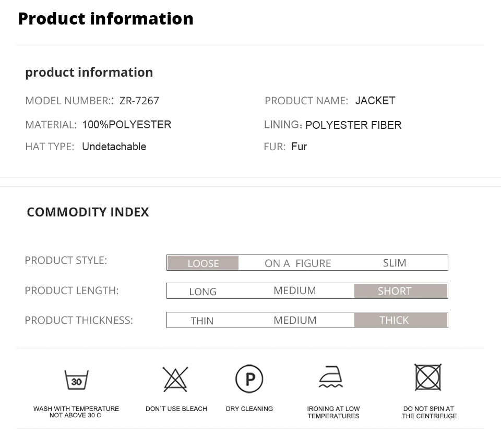501x448 pixels.
Task: Click the do-not-spin crossed square icon
Action: [428, 377]
